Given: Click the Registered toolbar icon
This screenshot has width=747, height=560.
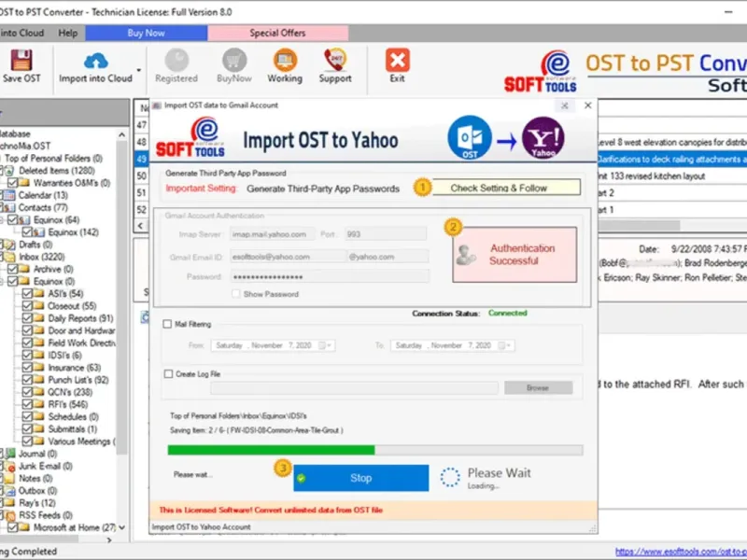Looking at the screenshot, I should [176, 61].
